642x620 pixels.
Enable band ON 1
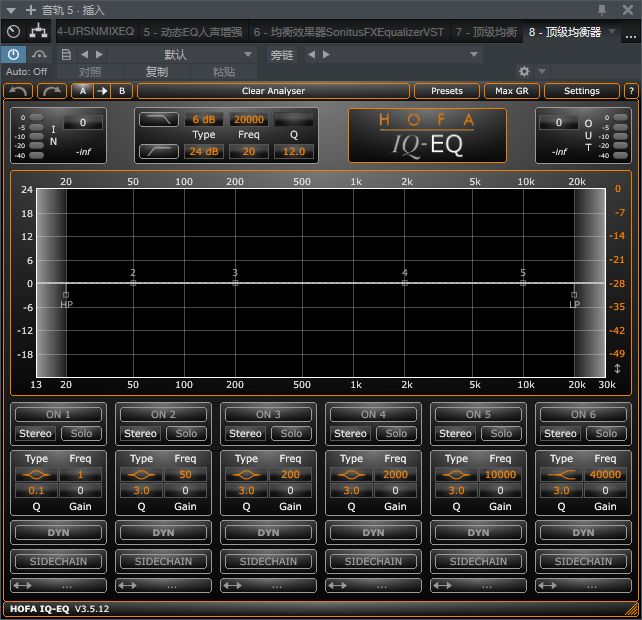click(58, 414)
